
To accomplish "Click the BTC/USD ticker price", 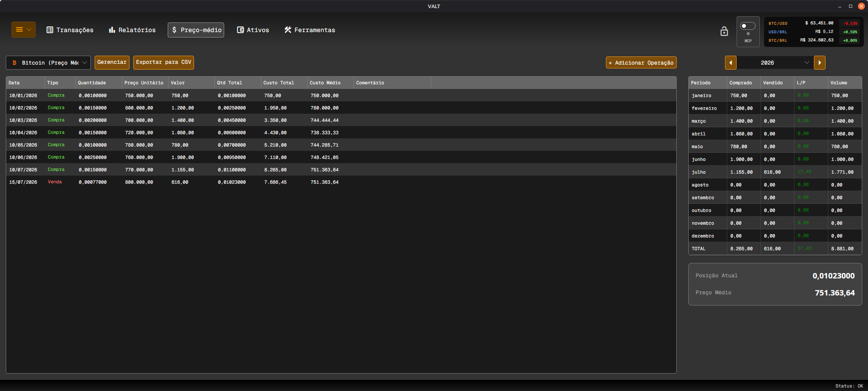I will click(819, 23).
